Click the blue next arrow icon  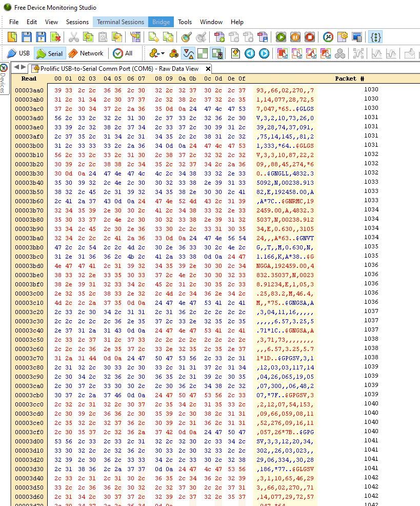click(264, 53)
